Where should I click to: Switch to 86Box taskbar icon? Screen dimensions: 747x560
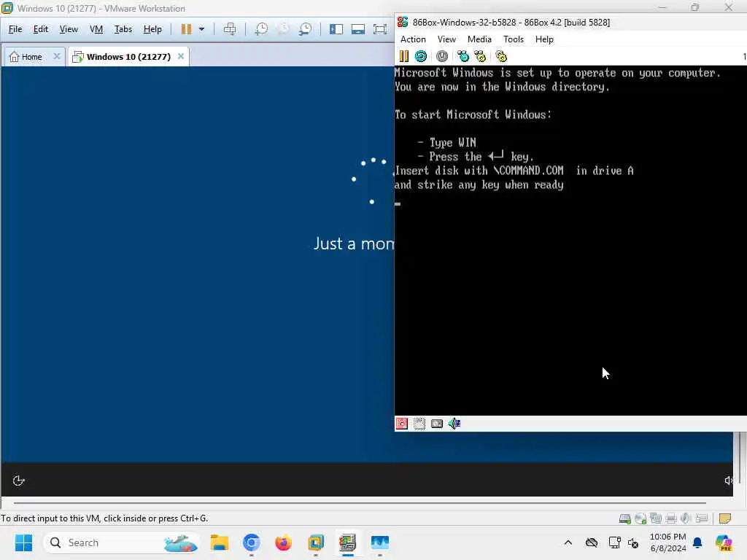348,542
